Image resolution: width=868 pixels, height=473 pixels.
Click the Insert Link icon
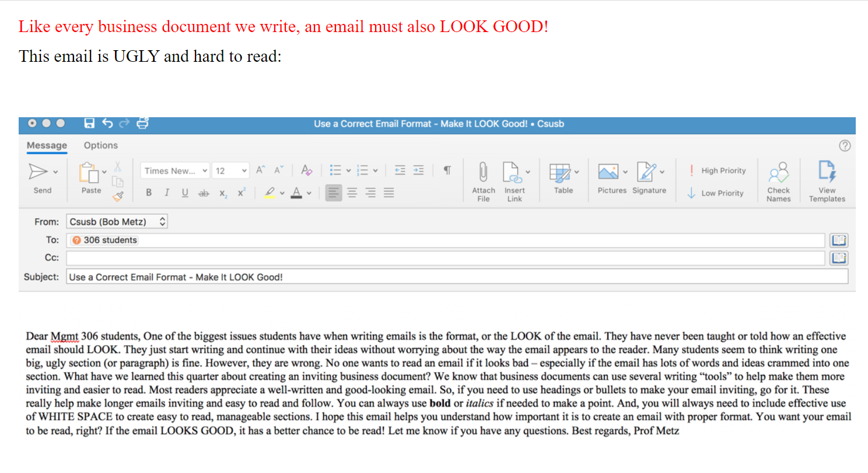click(x=512, y=173)
